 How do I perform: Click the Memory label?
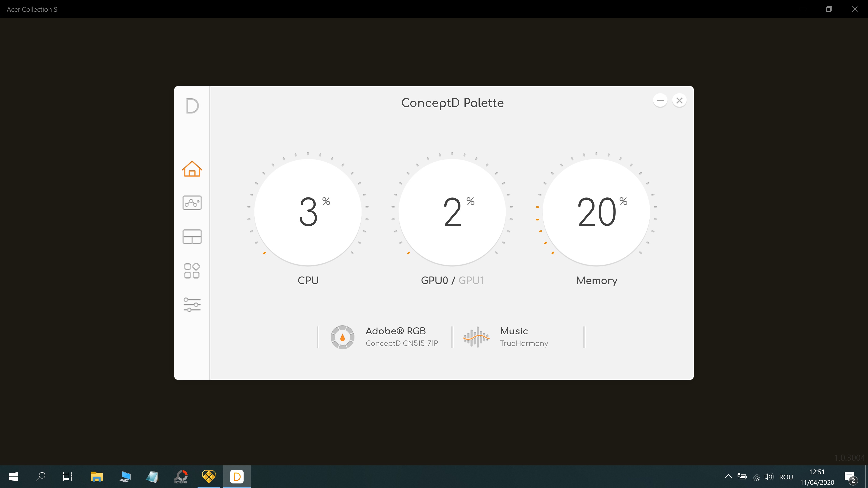point(597,281)
